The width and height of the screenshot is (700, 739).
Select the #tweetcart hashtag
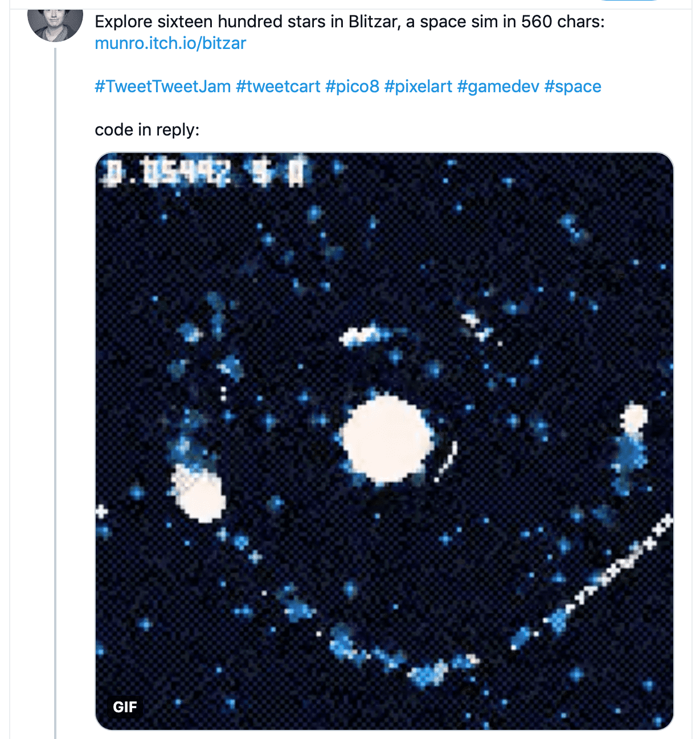[x=278, y=87]
